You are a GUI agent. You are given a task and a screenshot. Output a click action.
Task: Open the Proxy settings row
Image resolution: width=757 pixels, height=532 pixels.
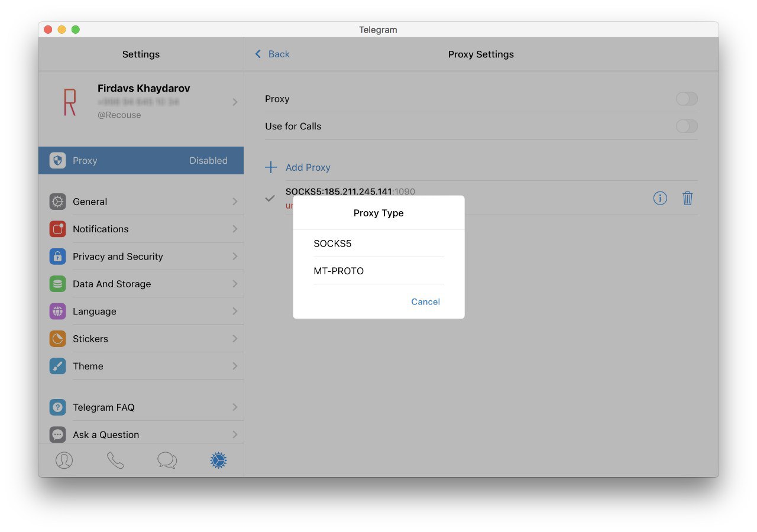click(x=141, y=160)
